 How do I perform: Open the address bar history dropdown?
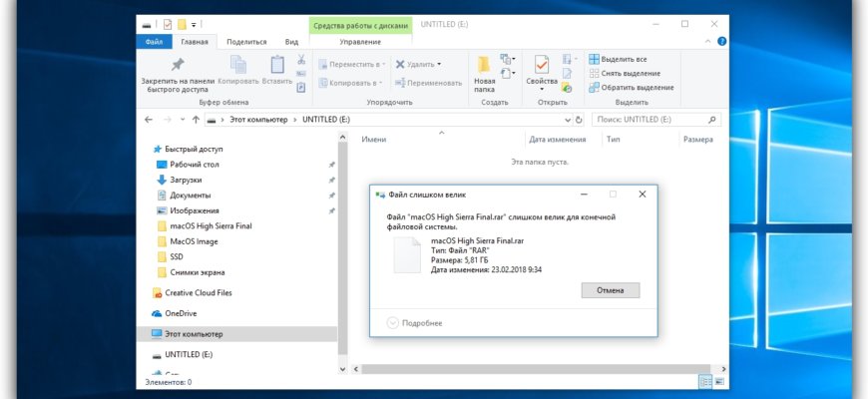(568, 120)
